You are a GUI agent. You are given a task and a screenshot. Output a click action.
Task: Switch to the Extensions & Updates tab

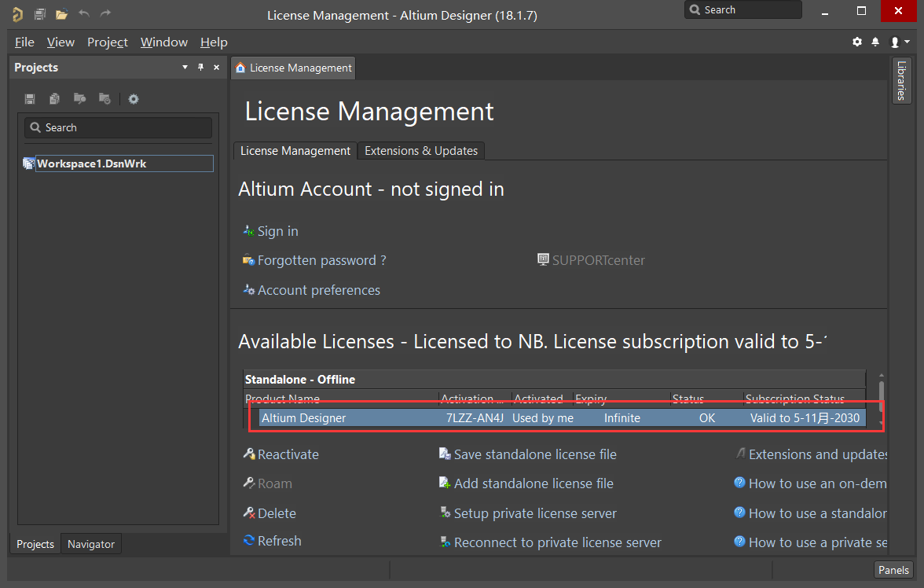(x=421, y=151)
